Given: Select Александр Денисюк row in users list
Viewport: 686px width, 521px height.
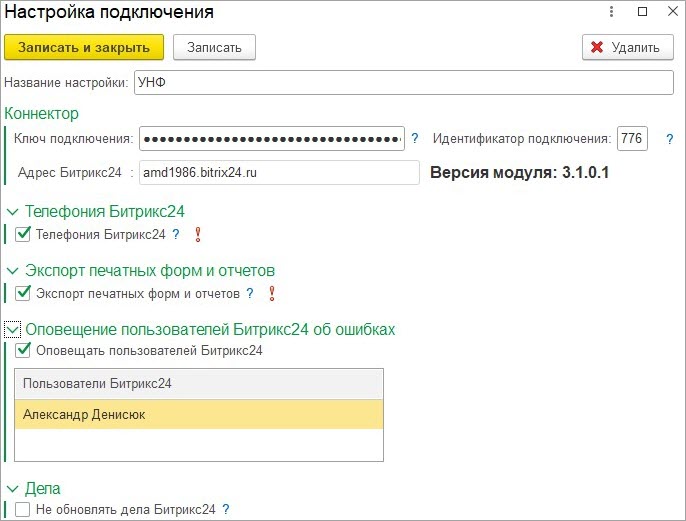Looking at the screenshot, I should [199, 414].
